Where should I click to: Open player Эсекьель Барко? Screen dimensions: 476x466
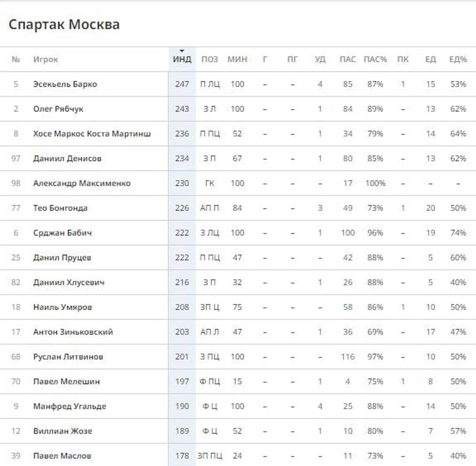[65, 84]
